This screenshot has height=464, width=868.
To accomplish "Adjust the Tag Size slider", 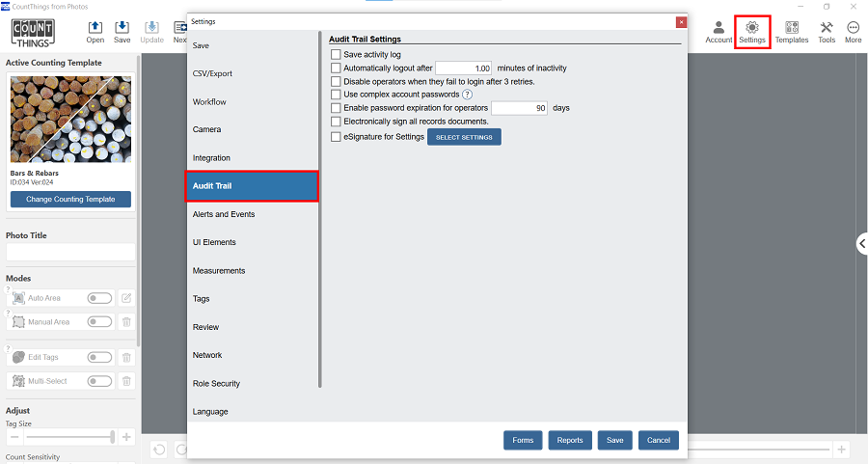I will tap(69, 436).
